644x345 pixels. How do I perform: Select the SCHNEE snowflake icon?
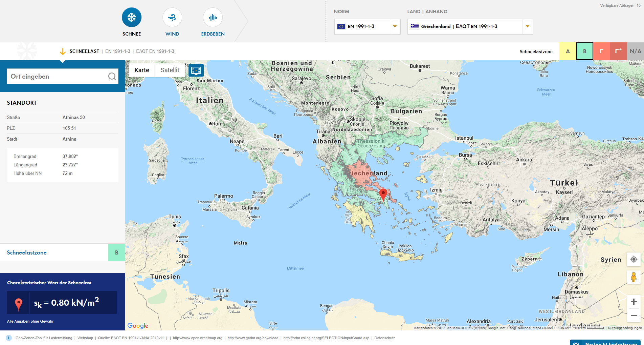click(132, 17)
